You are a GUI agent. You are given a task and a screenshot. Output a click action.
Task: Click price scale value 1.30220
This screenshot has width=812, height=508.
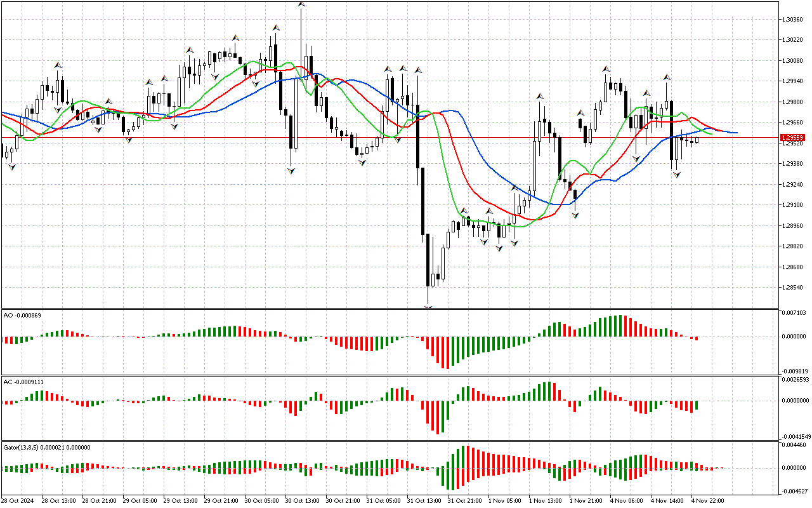(x=794, y=40)
